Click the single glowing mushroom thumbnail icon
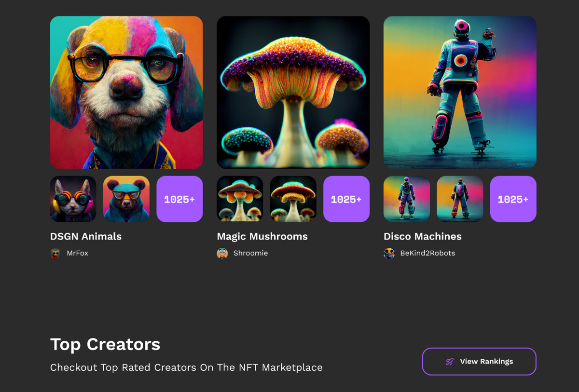The width and height of the screenshot is (579, 392). pos(293,199)
